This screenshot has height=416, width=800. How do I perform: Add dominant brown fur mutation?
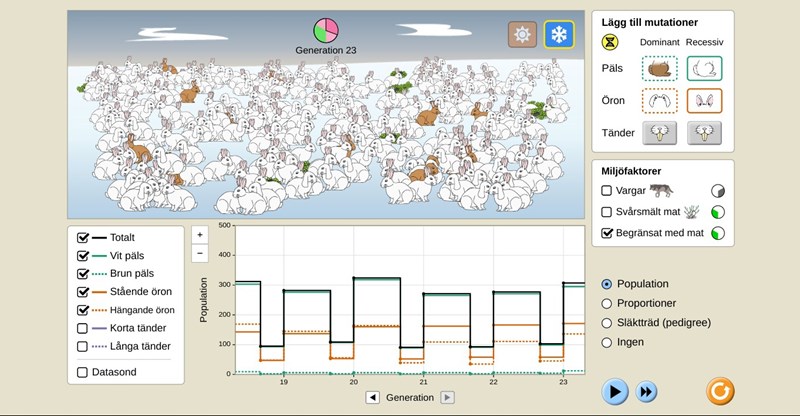(659, 68)
